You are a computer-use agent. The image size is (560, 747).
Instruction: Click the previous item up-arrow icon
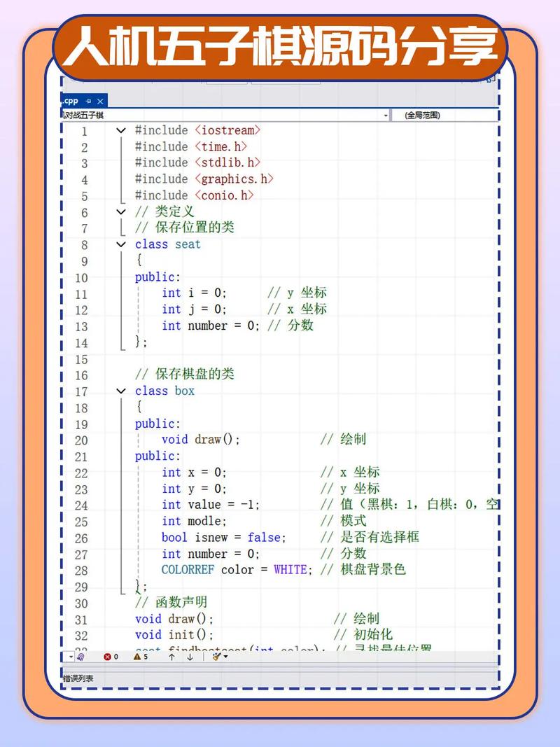coord(171,656)
